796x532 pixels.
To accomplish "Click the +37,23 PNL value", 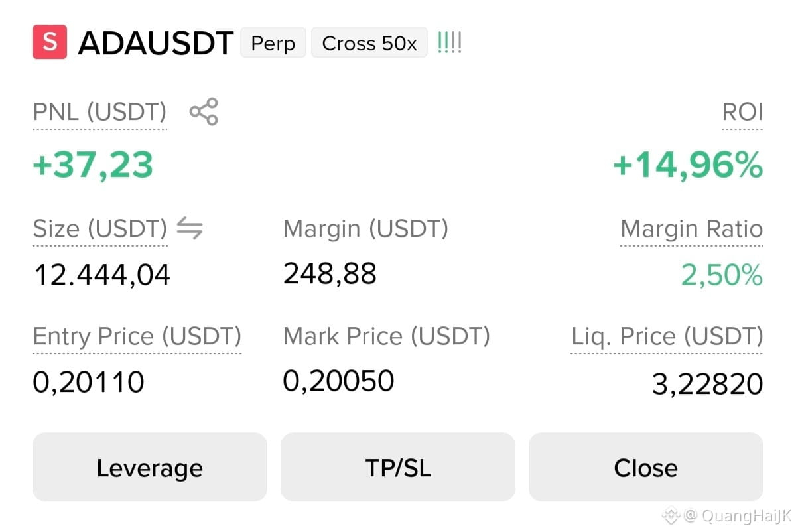I will 93,165.
